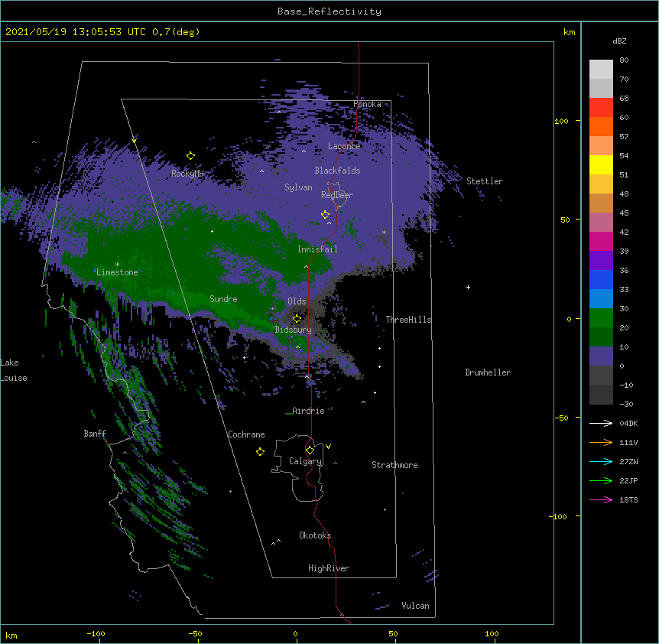The image size is (659, 644).
Task: Click the magenta arrow for 18TS
Action: click(x=601, y=499)
